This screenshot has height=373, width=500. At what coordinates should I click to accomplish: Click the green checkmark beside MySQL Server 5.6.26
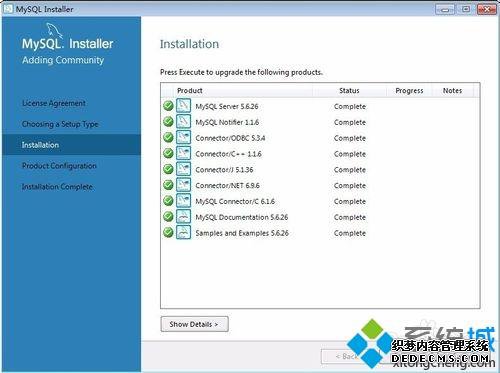168,106
